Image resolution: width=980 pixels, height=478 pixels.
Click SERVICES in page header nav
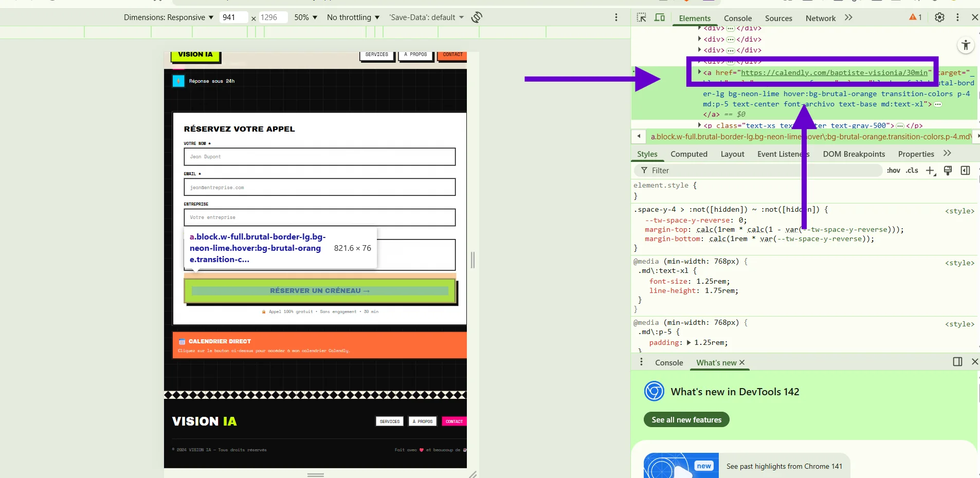coord(377,56)
